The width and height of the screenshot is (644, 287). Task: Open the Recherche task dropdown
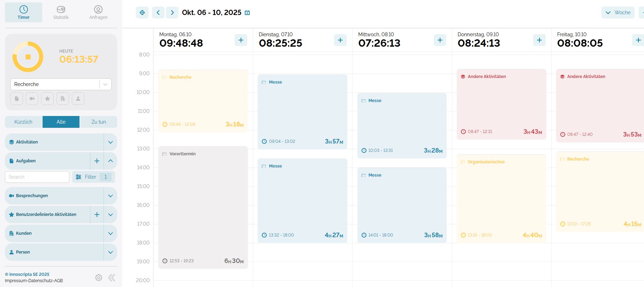105,84
